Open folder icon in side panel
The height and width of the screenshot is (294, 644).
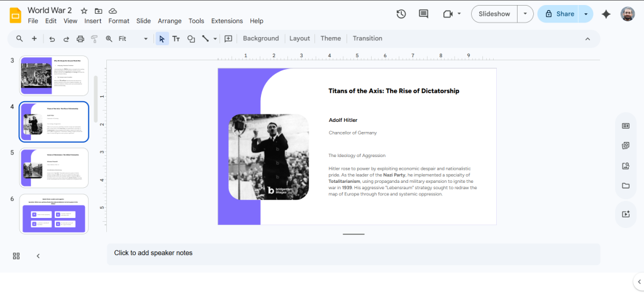pos(626,186)
